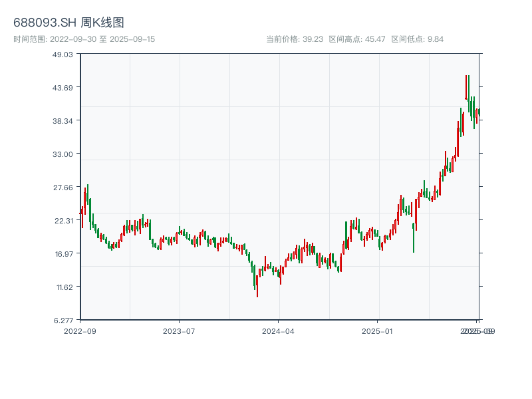Click the 688093.SH weekly K-line chart title
Image resolution: width=532 pixels, height=399 pixels.
click(68, 23)
